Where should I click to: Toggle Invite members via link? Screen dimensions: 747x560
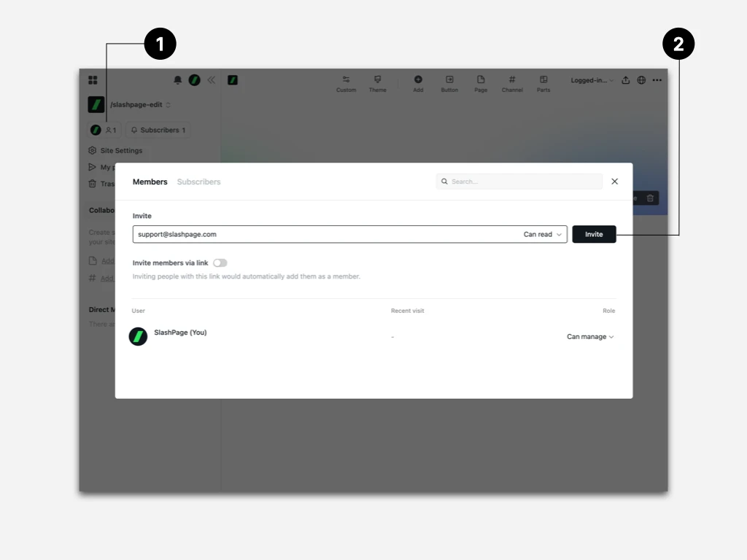click(x=220, y=262)
